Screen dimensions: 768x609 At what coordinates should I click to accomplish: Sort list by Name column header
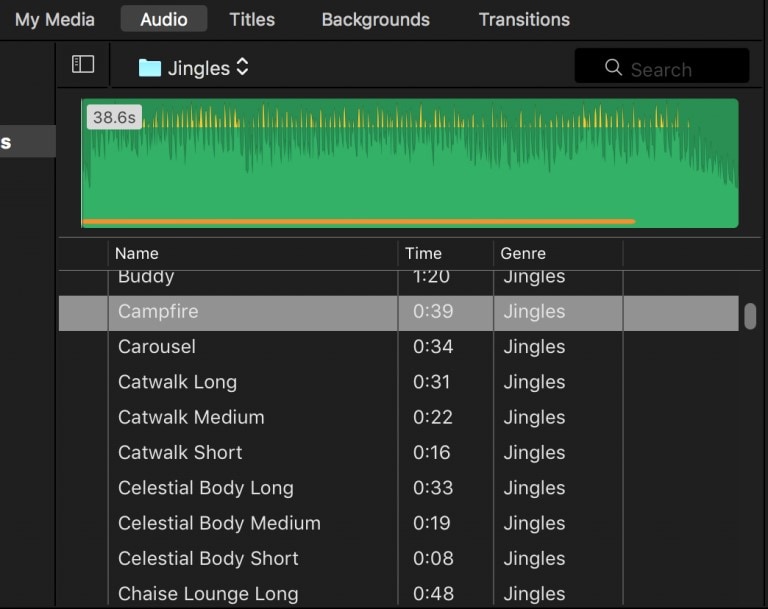click(x=137, y=254)
